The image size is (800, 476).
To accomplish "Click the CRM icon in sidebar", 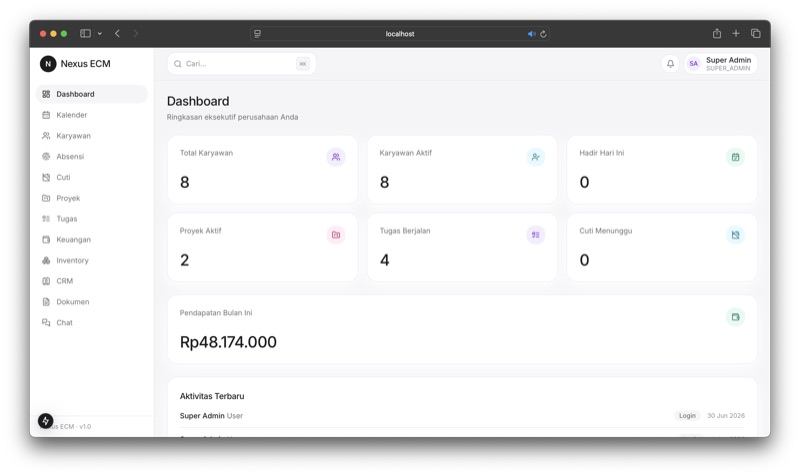I will click(x=46, y=281).
